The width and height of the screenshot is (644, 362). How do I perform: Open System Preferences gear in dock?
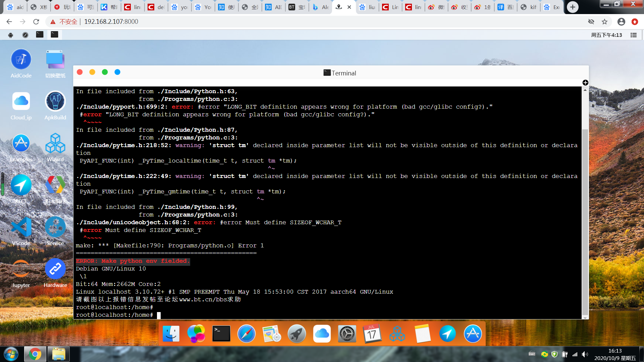point(347,334)
